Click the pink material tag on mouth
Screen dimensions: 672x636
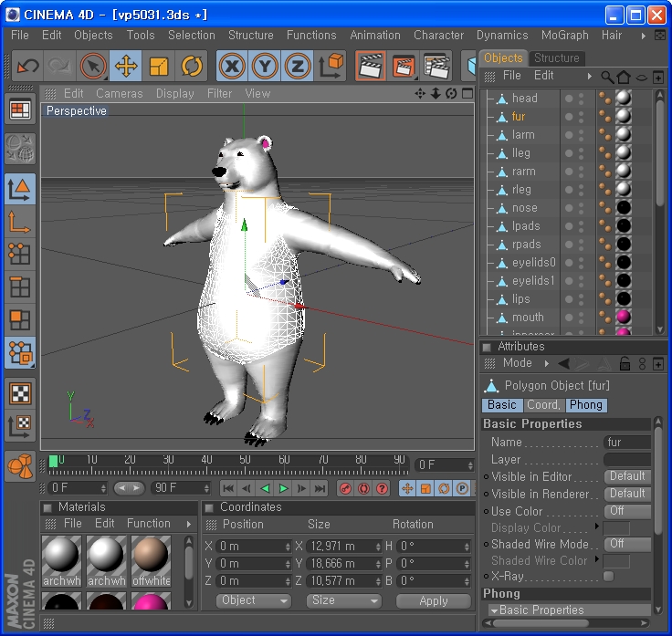click(624, 317)
